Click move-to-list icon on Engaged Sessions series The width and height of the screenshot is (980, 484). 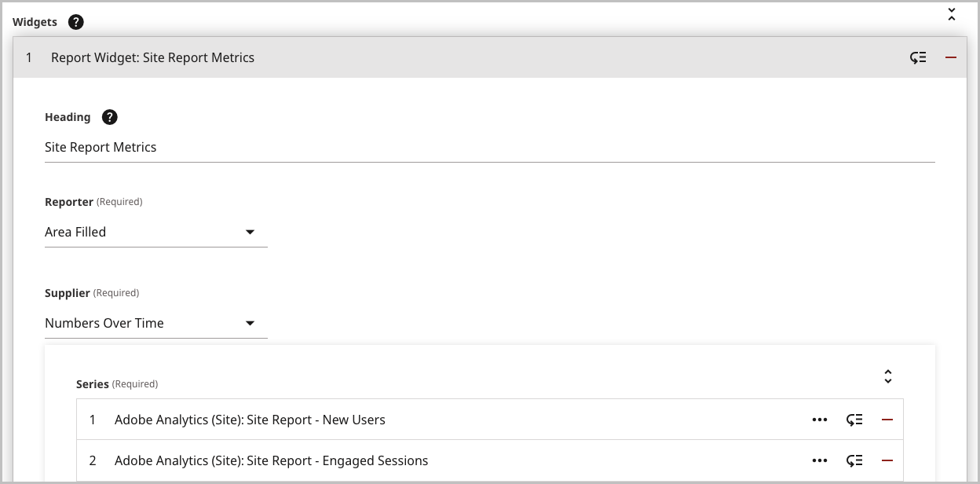(x=854, y=460)
